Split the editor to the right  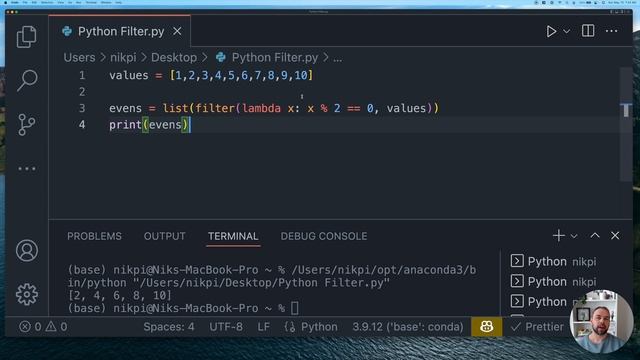[588, 31]
